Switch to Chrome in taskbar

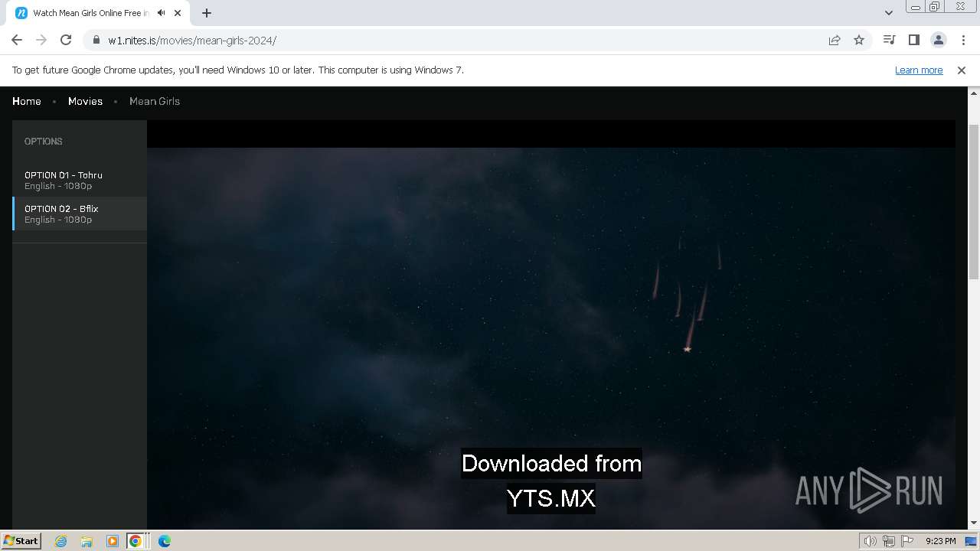(x=136, y=541)
